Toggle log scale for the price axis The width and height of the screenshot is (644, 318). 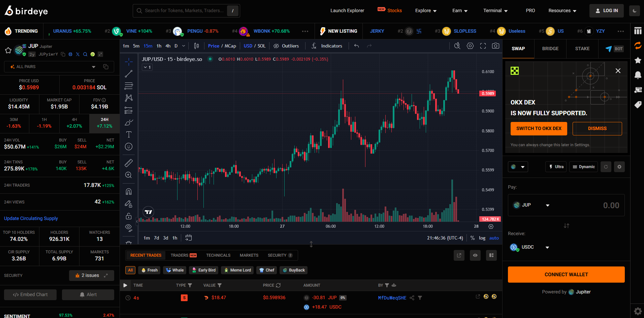(482, 238)
